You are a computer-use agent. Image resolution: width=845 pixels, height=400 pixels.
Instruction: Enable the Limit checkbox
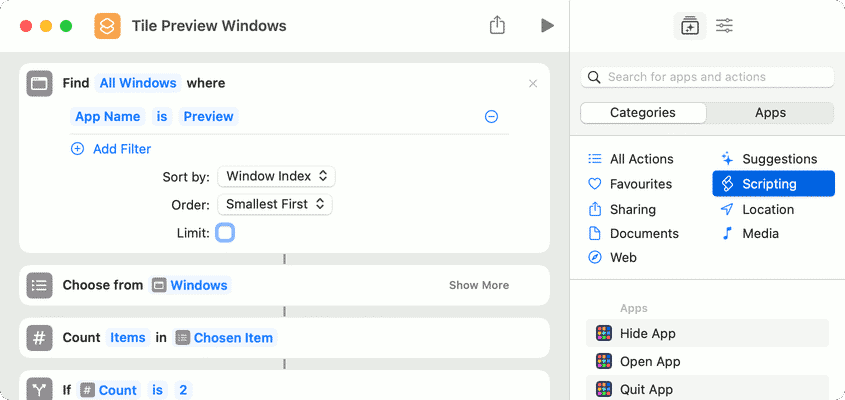coord(225,233)
